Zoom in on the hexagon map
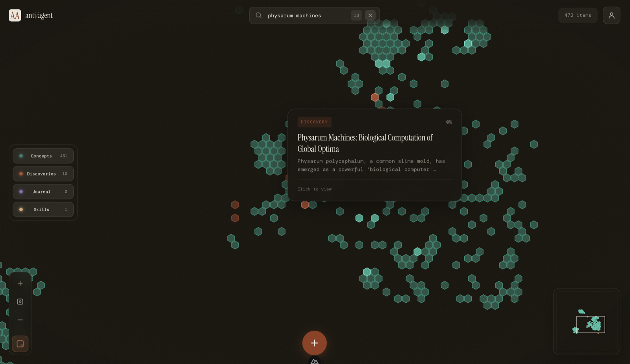Image resolution: width=630 pixels, height=364 pixels. tap(20, 283)
